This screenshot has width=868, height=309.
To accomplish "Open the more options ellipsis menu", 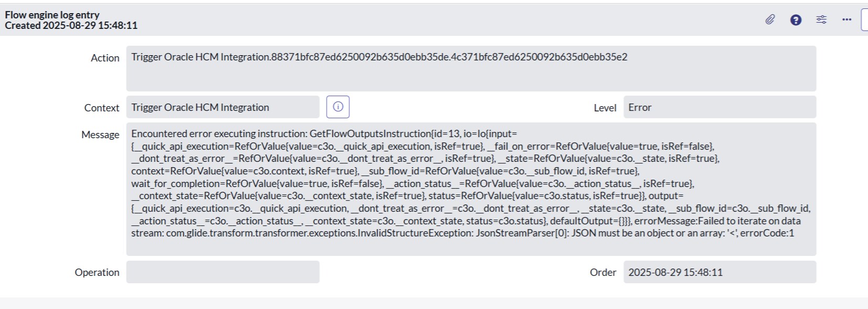I will point(846,20).
